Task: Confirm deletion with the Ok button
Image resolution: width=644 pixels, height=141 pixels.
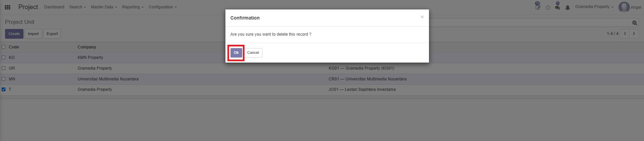Action: coord(236,53)
